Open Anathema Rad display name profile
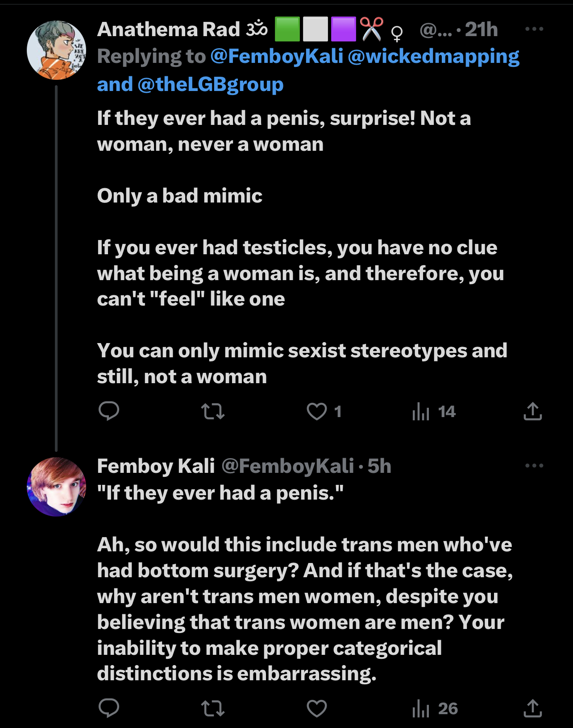The image size is (573, 728). point(169,30)
